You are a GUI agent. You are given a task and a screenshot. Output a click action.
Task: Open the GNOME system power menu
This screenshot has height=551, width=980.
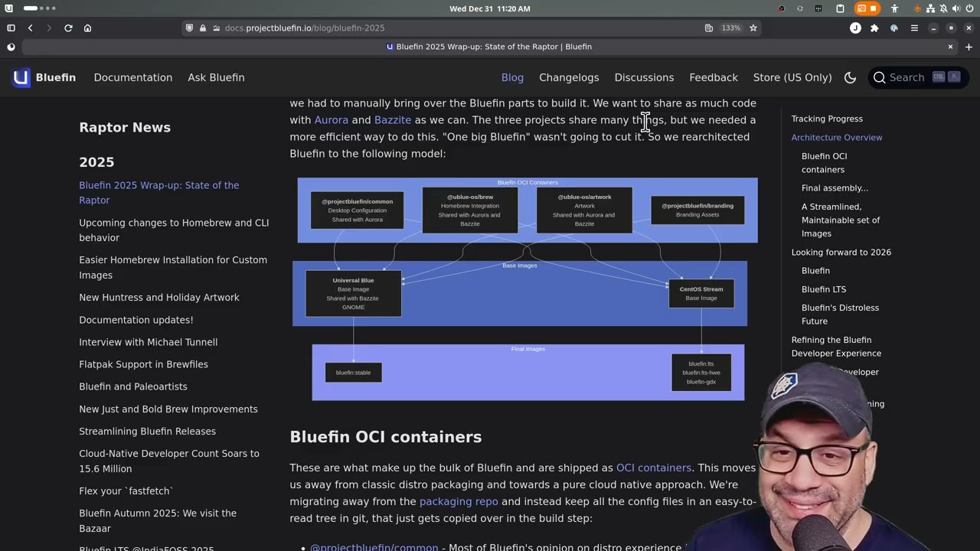(969, 8)
